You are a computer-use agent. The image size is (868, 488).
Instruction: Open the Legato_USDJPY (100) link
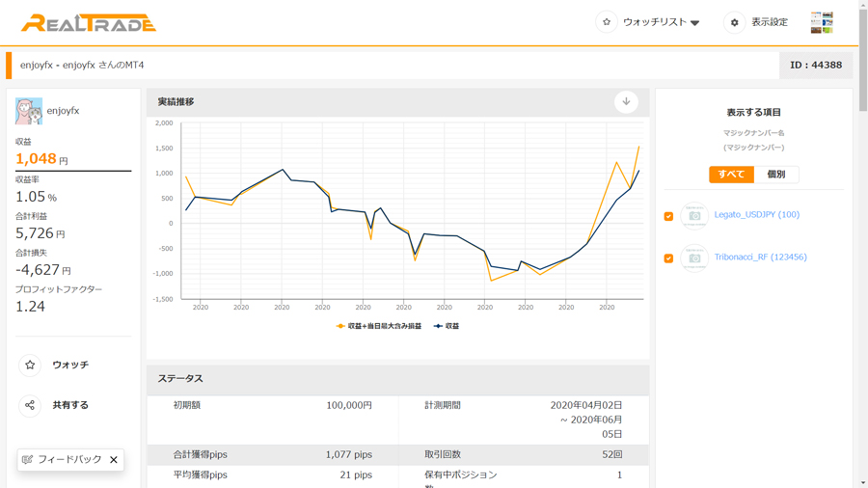[x=756, y=215]
